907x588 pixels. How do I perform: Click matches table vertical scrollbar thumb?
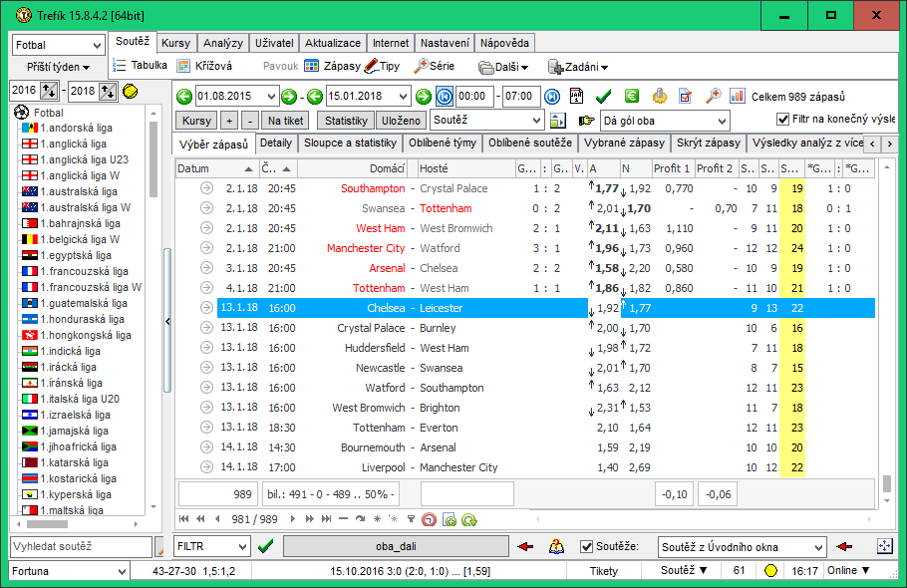[x=887, y=482]
